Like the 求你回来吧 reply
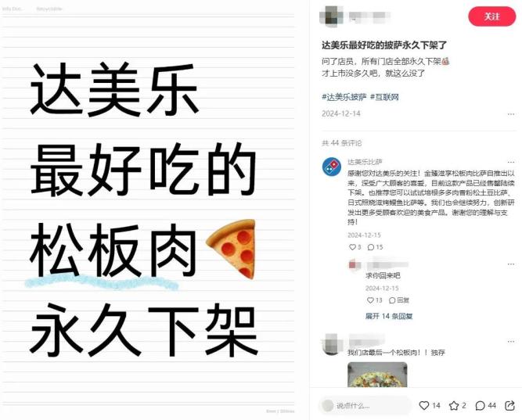 (370, 300)
